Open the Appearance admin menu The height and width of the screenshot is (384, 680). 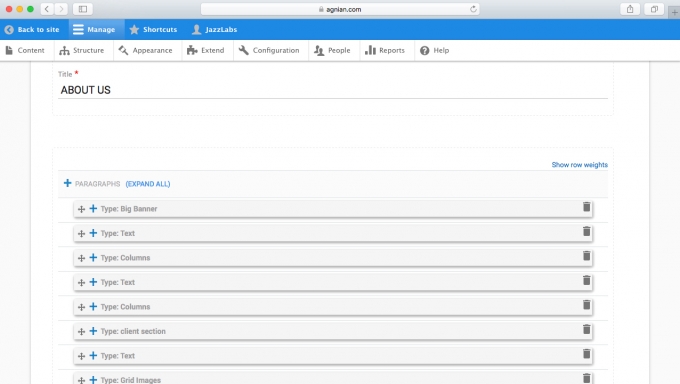146,50
